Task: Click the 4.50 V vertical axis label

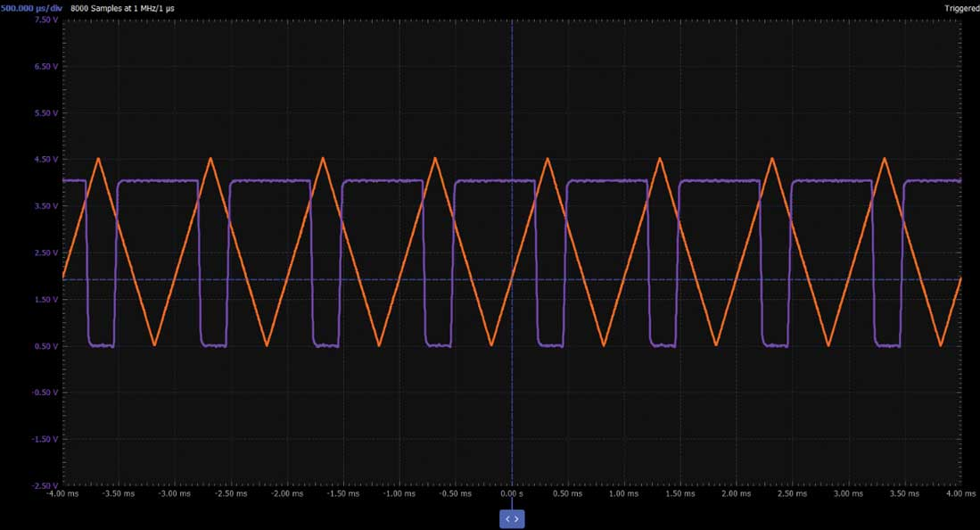Action: pos(46,160)
